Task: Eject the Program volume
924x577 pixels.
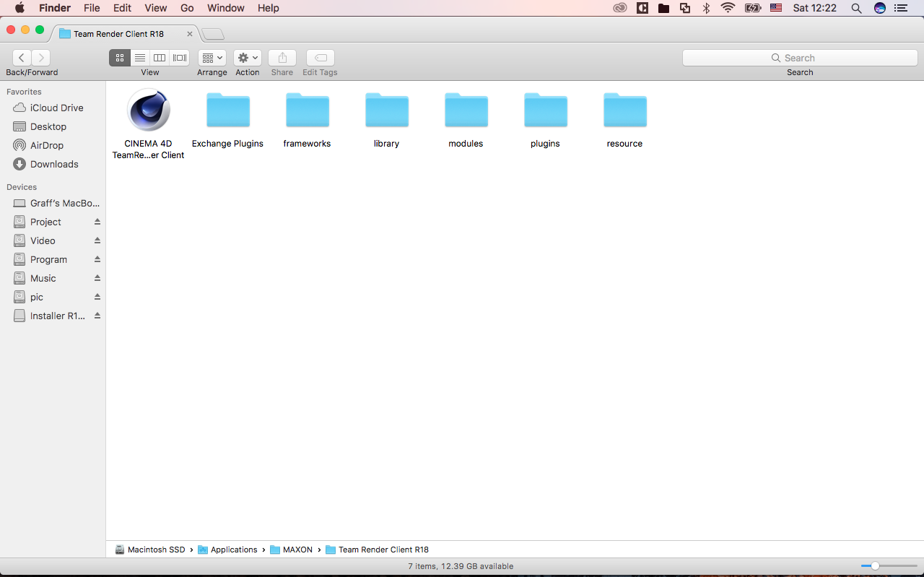Action: (x=97, y=259)
